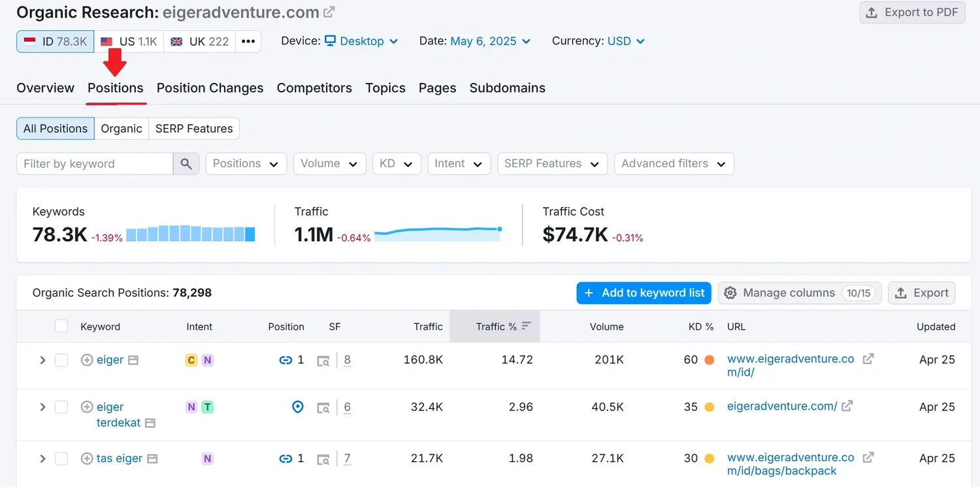Go to the Positions tab
The height and width of the screenshot is (488, 980).
point(116,88)
